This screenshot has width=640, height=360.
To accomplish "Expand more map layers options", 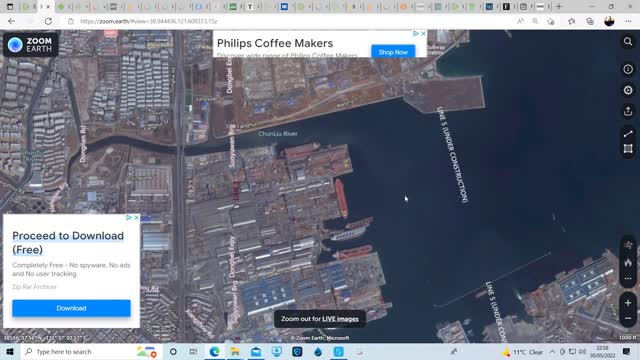I will coord(628,279).
